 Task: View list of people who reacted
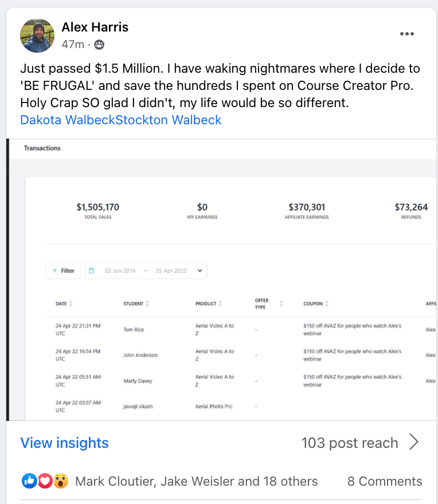pyautogui.click(x=196, y=481)
